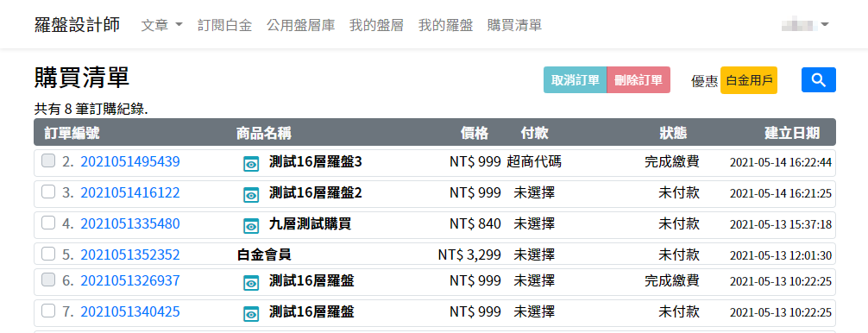The image size is (868, 333).
Task: Open order link 2021051340425
Action: (x=130, y=311)
